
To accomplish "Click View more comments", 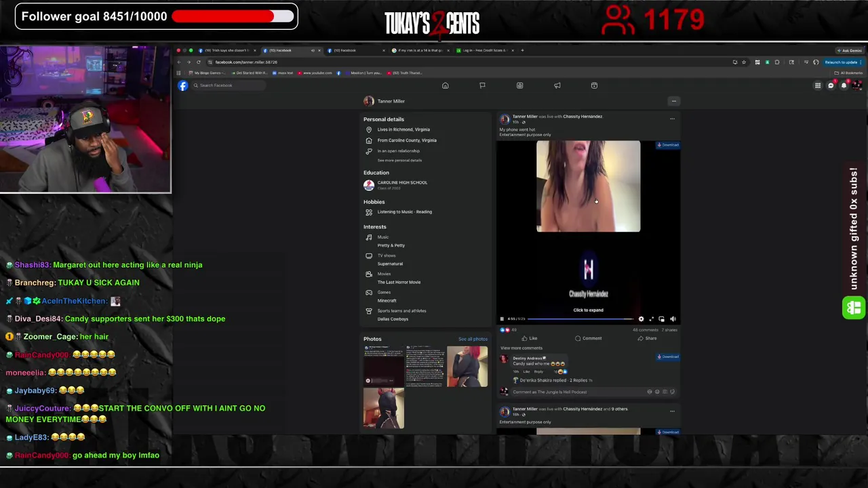I will point(521,348).
